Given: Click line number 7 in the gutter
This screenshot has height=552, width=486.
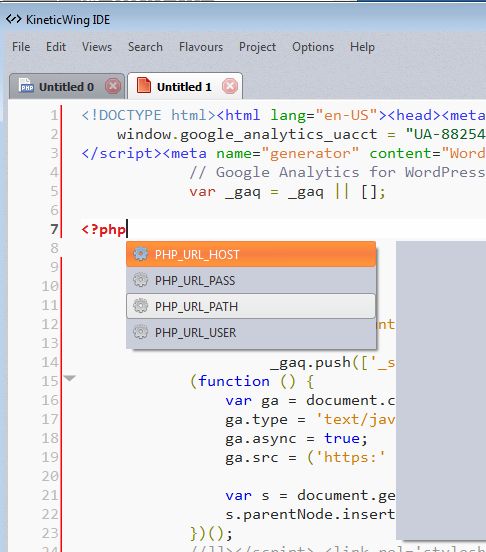Looking at the screenshot, I should 54,229.
